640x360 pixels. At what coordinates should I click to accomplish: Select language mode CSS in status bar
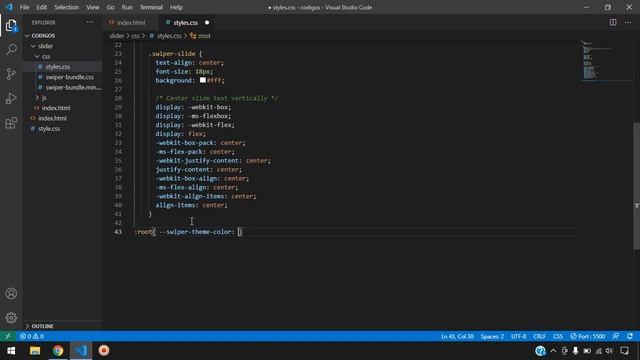[x=558, y=336]
